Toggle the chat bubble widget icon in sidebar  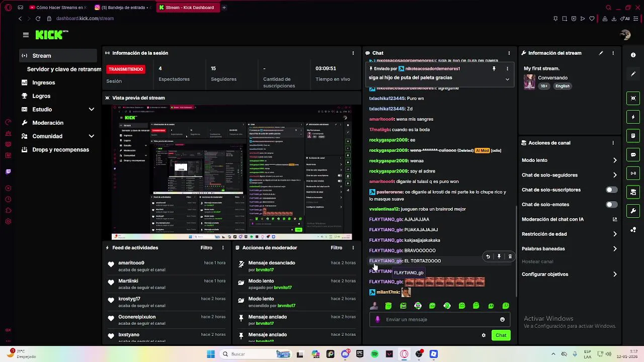pyautogui.click(x=633, y=154)
